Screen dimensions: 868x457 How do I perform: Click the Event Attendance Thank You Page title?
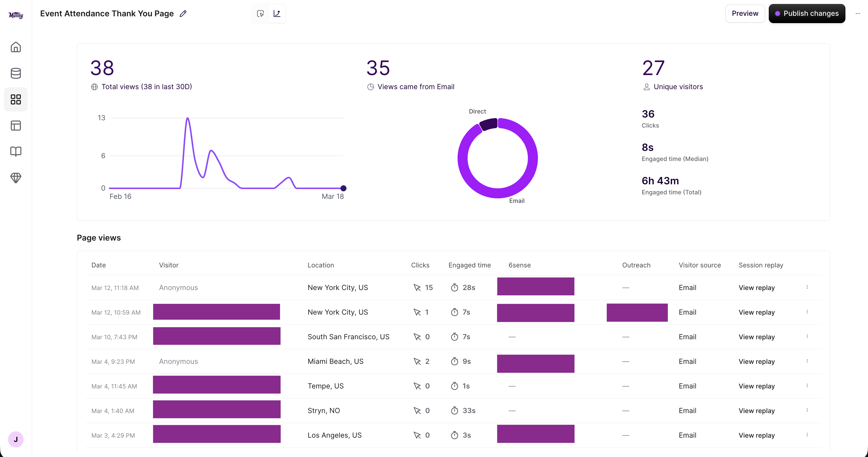107,14
